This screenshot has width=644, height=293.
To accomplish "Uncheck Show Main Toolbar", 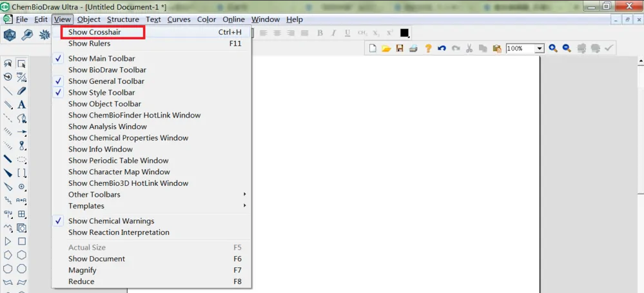I will pyautogui.click(x=101, y=59).
